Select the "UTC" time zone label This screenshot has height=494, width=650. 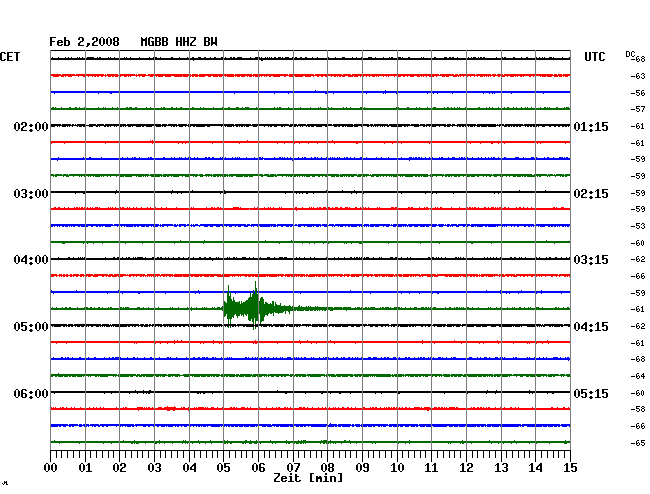[x=594, y=57]
